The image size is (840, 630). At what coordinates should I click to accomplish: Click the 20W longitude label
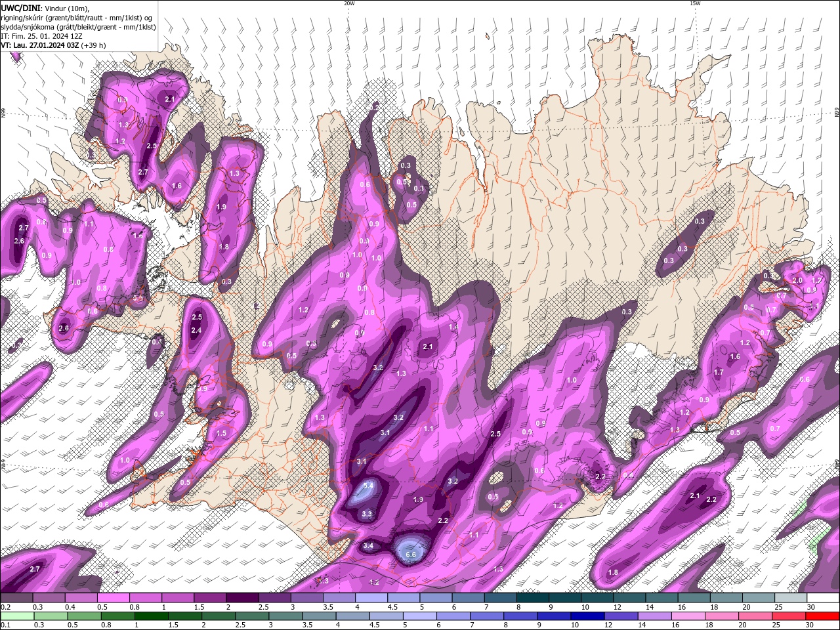coord(349,3)
